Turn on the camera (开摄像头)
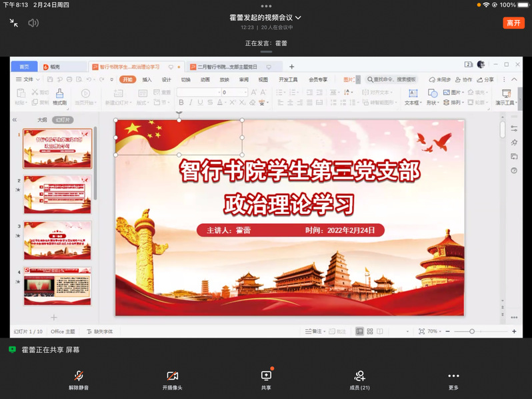 pos(172,377)
